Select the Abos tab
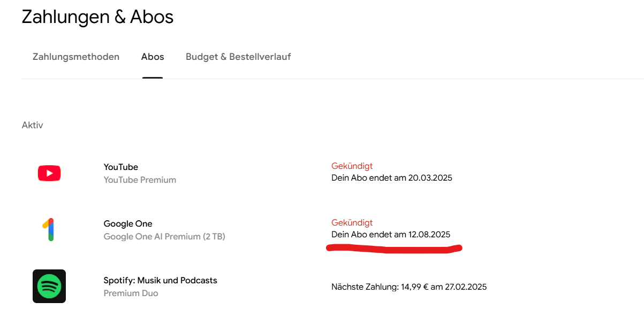Image resolution: width=644 pixels, height=325 pixels. pyautogui.click(x=153, y=57)
